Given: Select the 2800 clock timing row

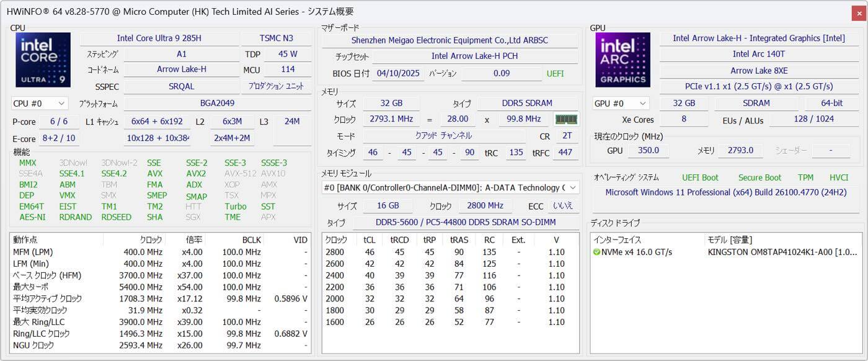Looking at the screenshot, I should 451,252.
